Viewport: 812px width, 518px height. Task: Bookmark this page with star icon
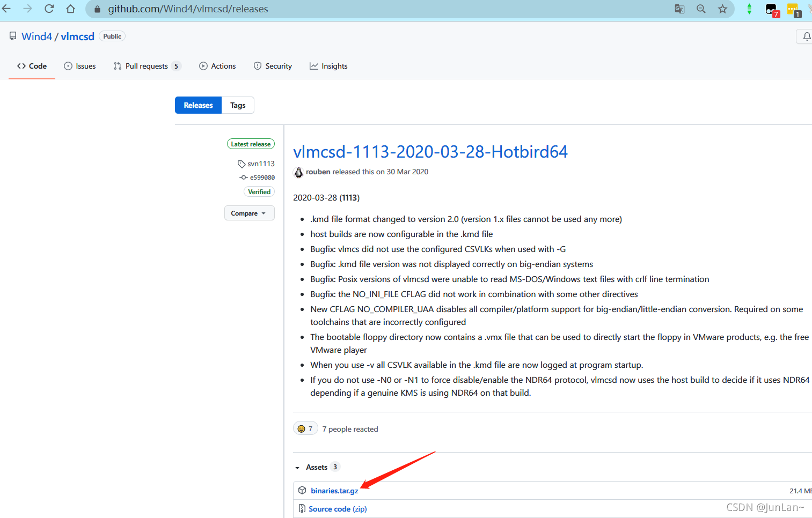pos(722,9)
